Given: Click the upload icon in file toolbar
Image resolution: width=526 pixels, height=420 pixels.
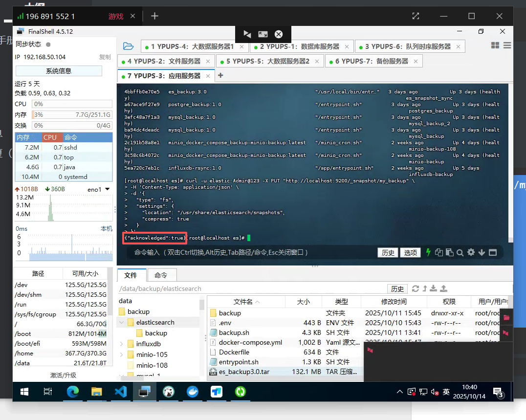Looking at the screenshot, I should [x=444, y=288].
